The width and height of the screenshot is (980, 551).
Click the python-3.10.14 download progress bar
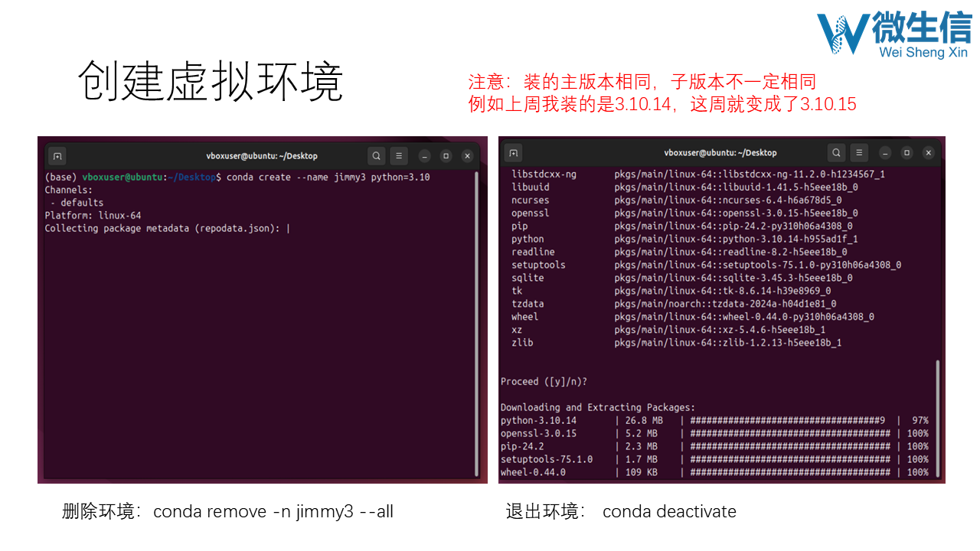pyautogui.click(x=788, y=421)
